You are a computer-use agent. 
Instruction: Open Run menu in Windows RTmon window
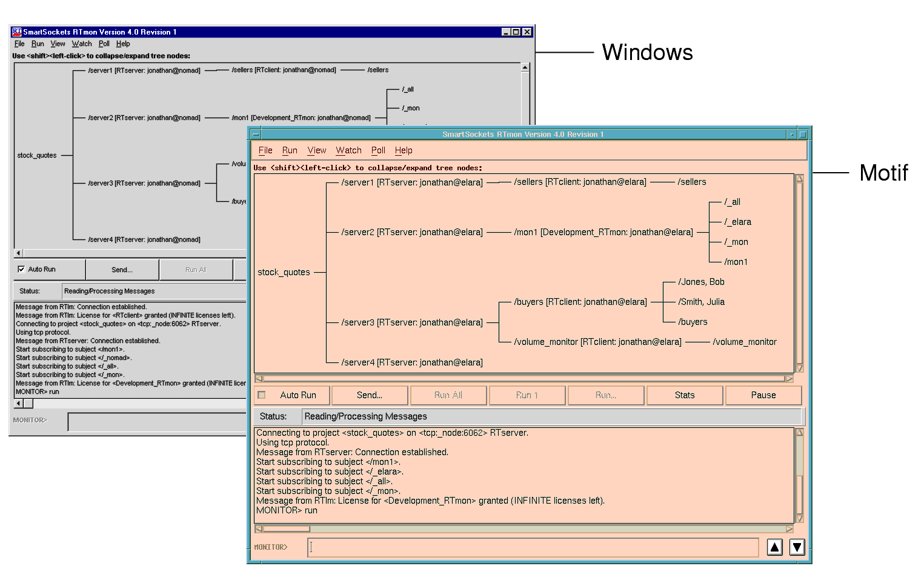[38, 44]
